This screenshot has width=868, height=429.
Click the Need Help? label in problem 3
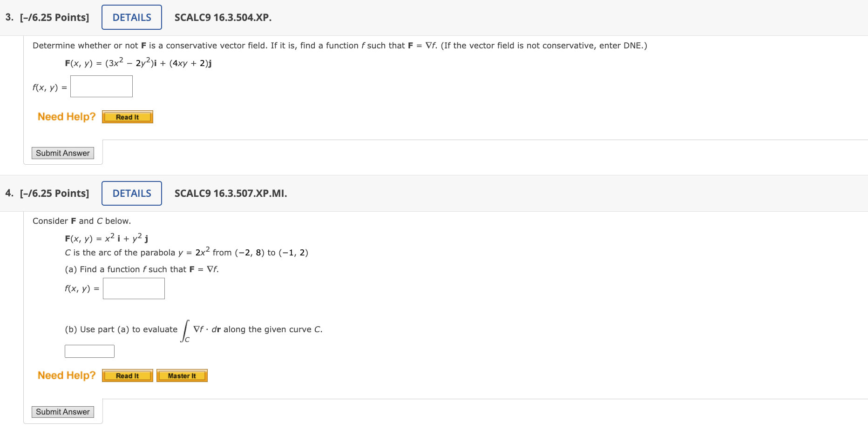[x=66, y=117]
